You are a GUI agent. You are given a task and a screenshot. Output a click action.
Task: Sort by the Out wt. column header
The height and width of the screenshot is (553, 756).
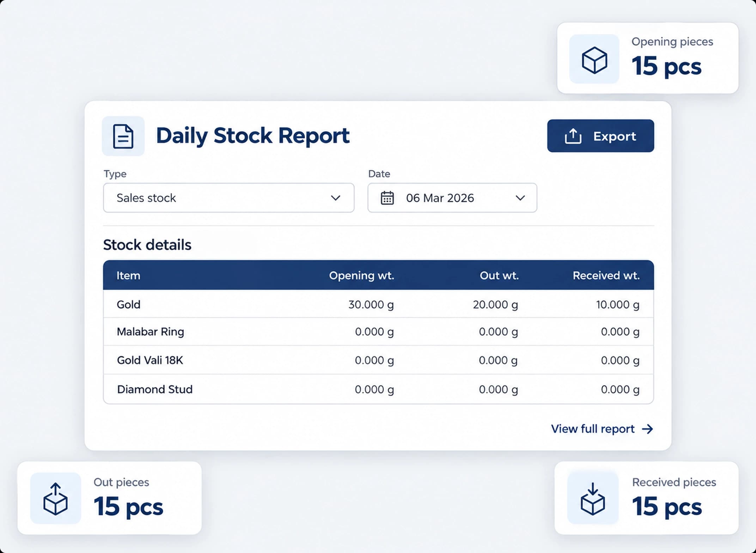[499, 275]
